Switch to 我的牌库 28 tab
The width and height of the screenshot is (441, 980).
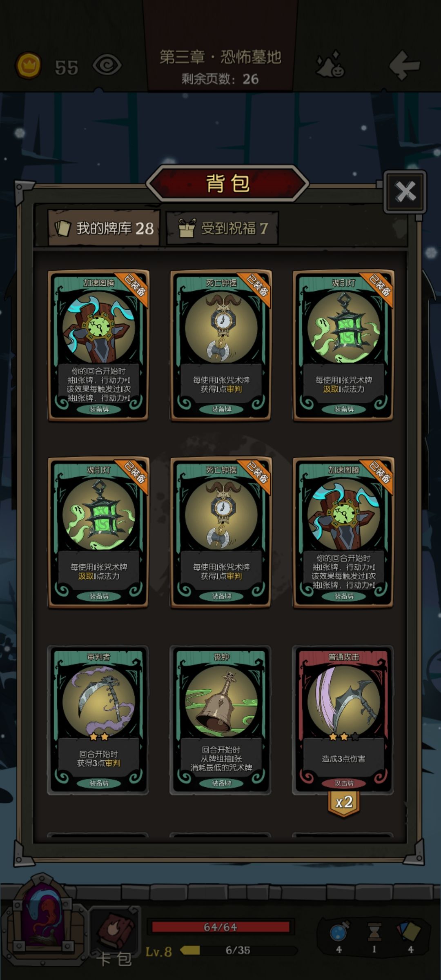[x=104, y=228]
